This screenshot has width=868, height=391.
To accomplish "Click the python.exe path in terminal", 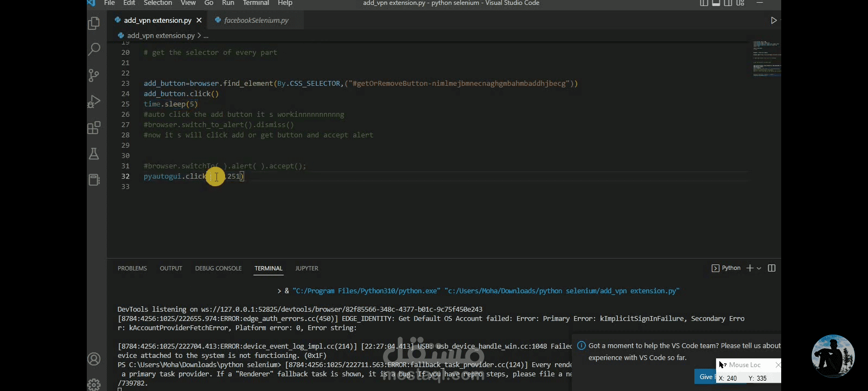I will pyautogui.click(x=366, y=291).
